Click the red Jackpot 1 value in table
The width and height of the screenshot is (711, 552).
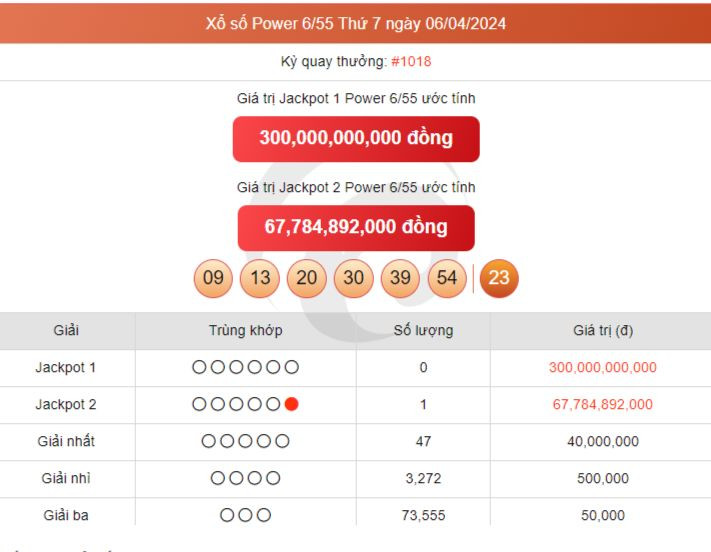[602, 367]
